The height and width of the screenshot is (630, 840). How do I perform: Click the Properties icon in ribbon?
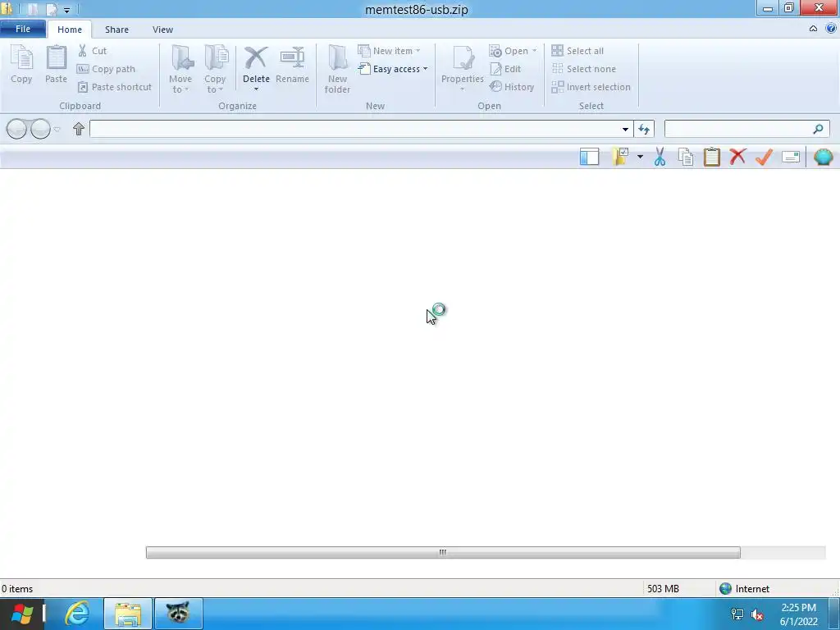click(x=463, y=58)
